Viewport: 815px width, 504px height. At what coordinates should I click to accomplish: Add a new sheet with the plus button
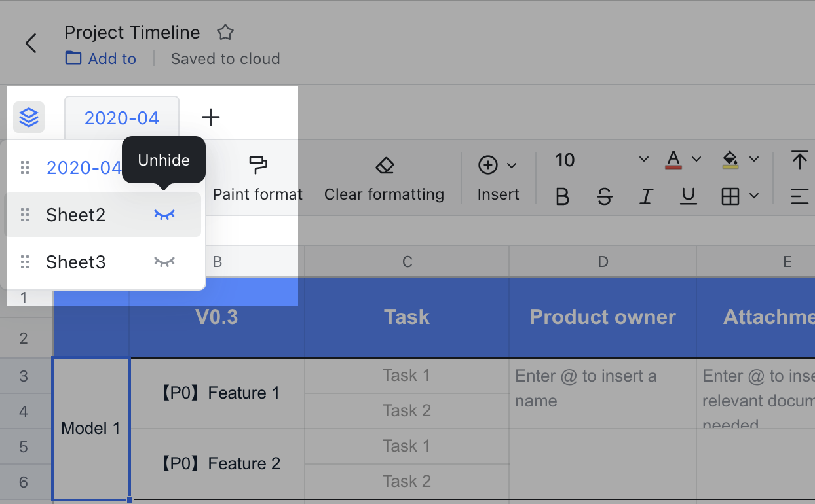[x=210, y=117]
